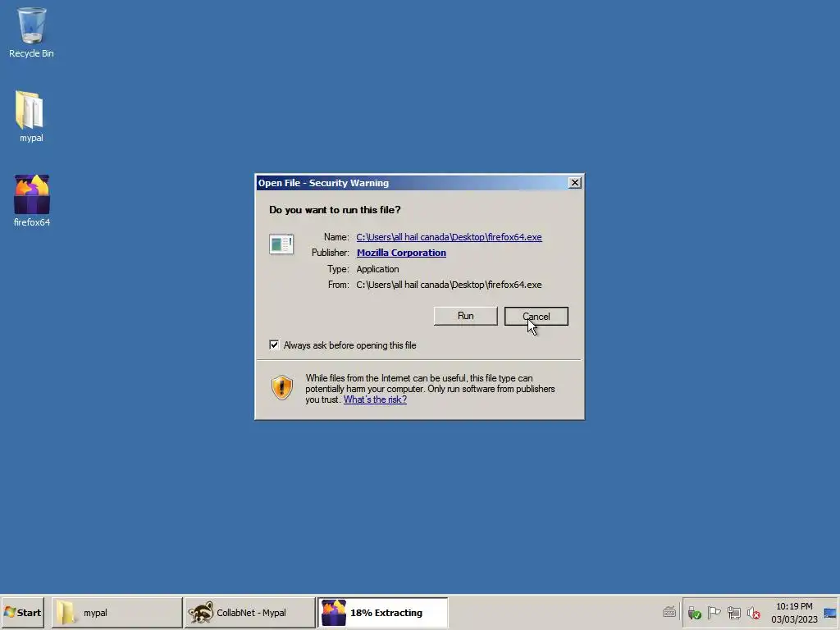This screenshot has height=630, width=840.
Task: Select the mypal folder on the desktop
Action: (31, 116)
